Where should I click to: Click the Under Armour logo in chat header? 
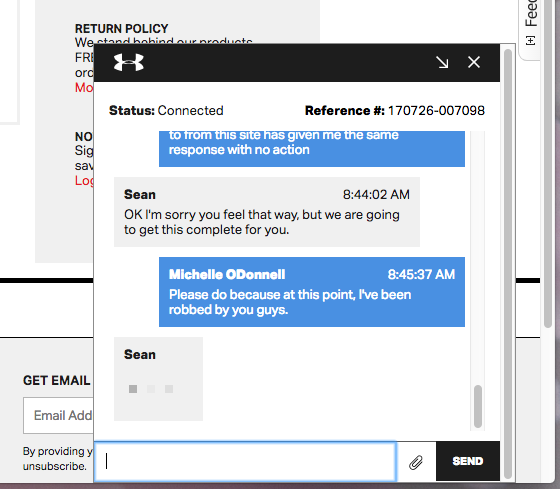tap(129, 63)
